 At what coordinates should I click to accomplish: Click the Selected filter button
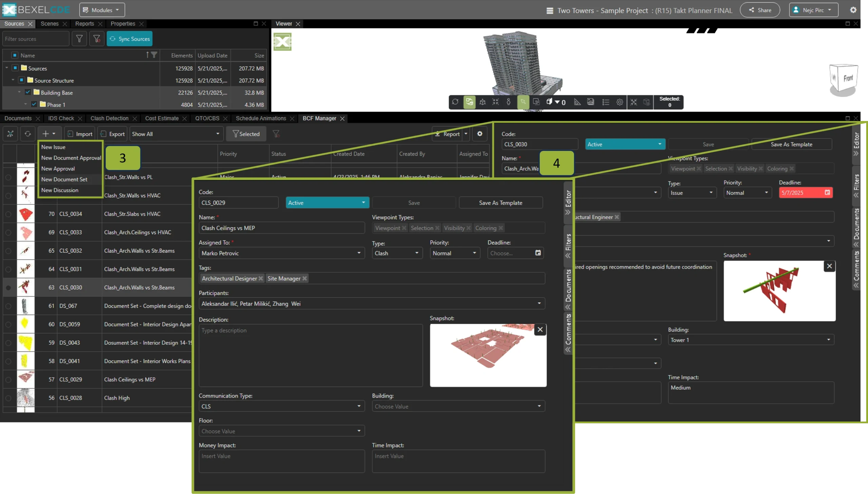click(x=246, y=134)
